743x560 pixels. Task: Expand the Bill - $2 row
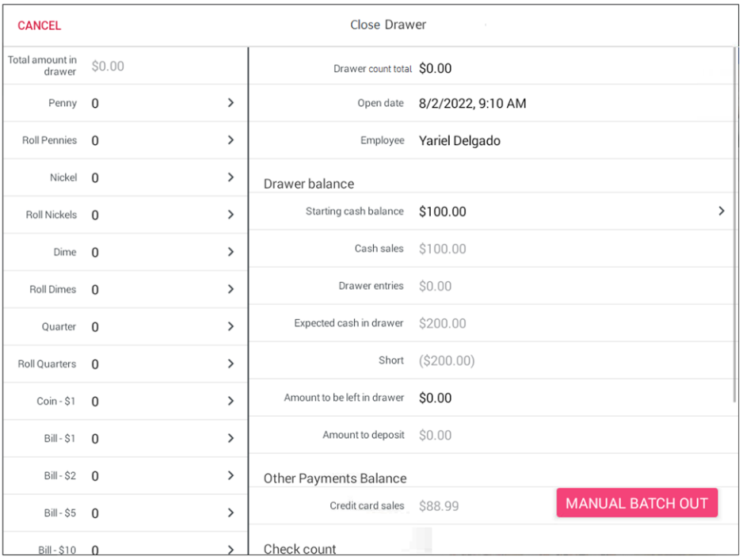pos(231,475)
